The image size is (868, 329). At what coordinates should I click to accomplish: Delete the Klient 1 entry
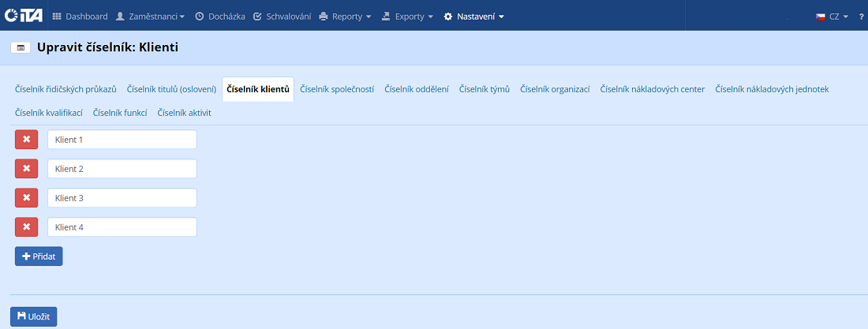27,140
